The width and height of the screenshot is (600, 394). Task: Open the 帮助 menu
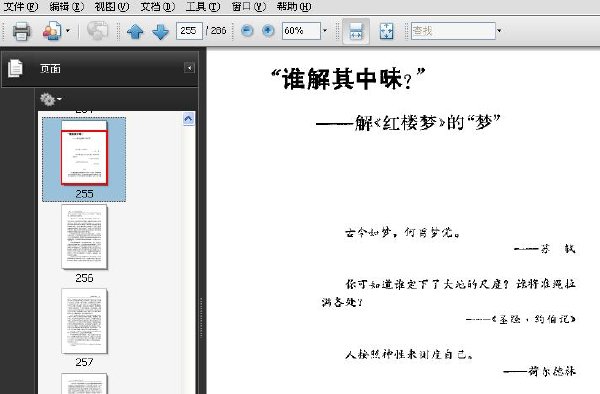(294, 7)
